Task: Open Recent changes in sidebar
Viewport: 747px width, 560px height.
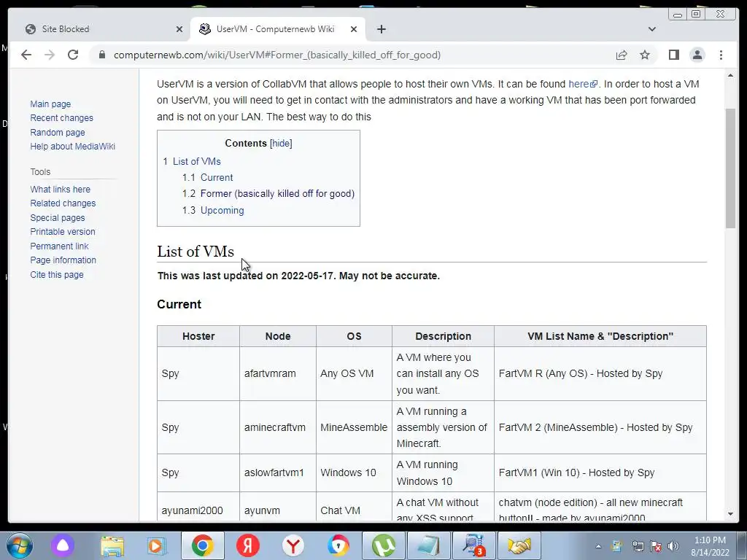Action: 61,117
